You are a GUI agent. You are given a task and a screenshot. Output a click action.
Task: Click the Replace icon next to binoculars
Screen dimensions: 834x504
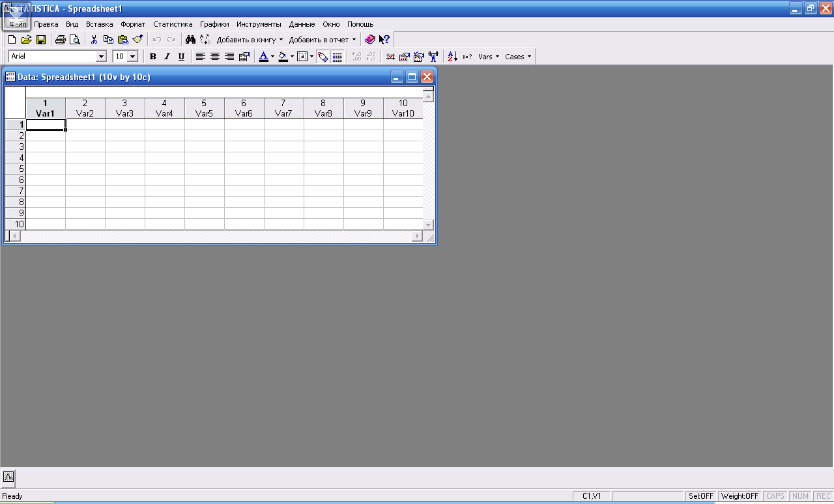click(205, 40)
